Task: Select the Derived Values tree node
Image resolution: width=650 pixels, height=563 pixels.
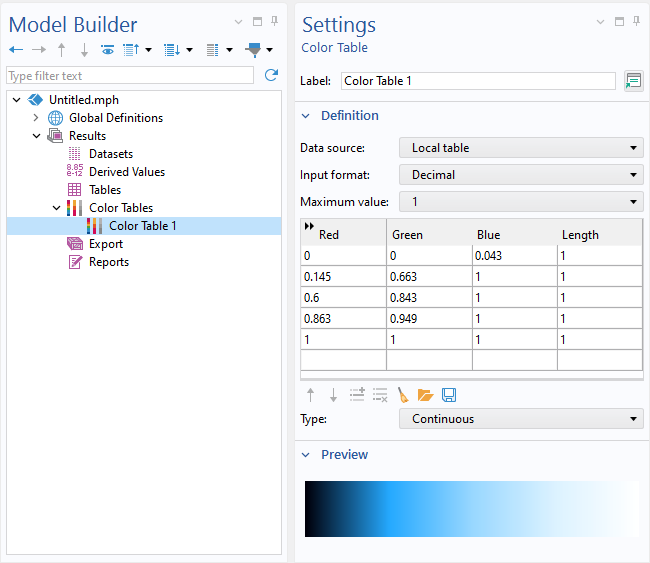Action: 127,172
